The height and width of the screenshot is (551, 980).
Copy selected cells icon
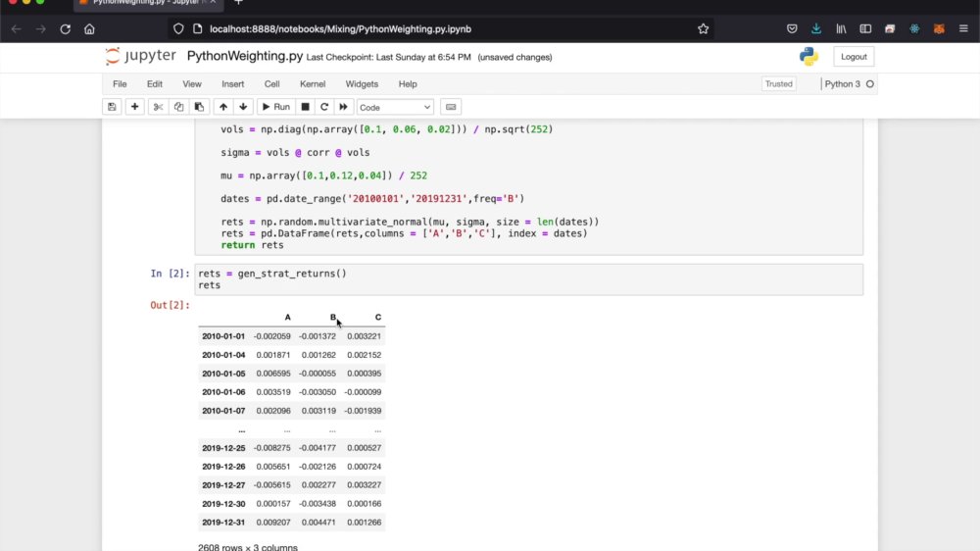[178, 107]
